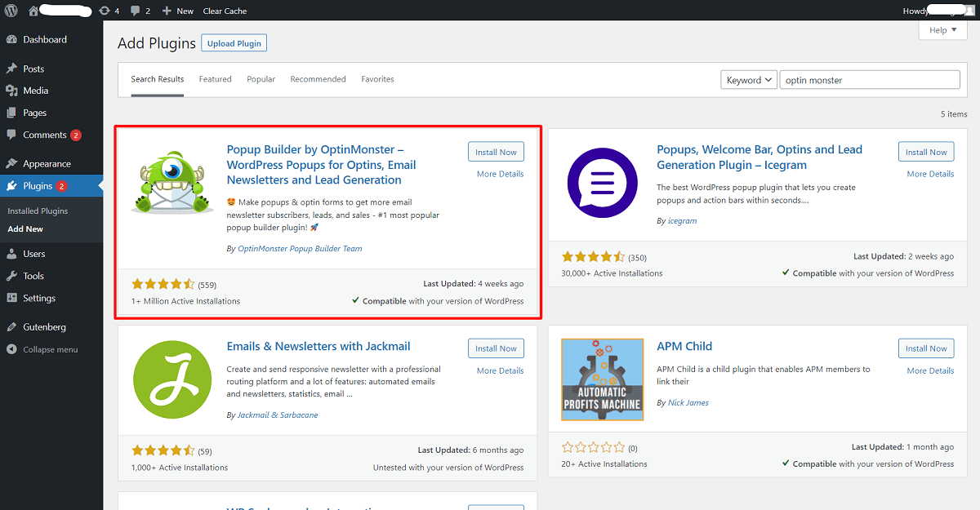980x510 pixels.
Task: Click the OptinMonster star rating
Action: (163, 284)
